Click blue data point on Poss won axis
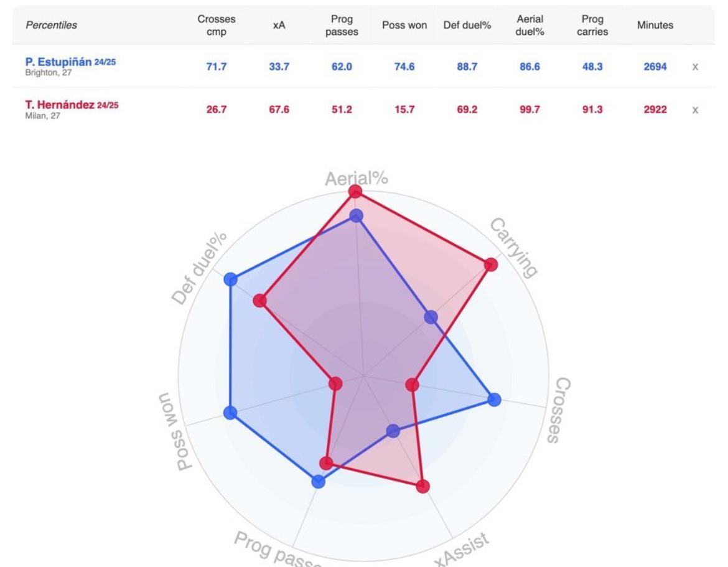728x567 pixels. 230,413
